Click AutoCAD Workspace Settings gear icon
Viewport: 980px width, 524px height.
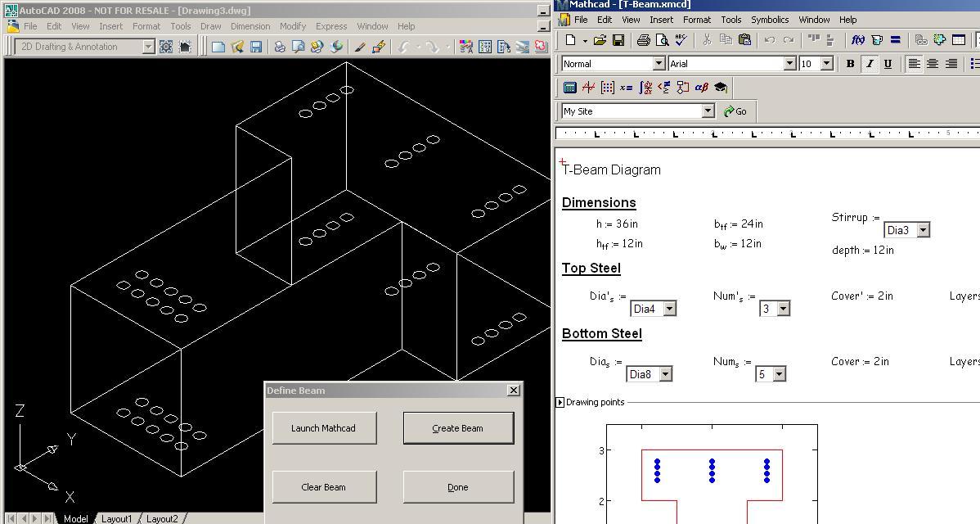(166, 47)
